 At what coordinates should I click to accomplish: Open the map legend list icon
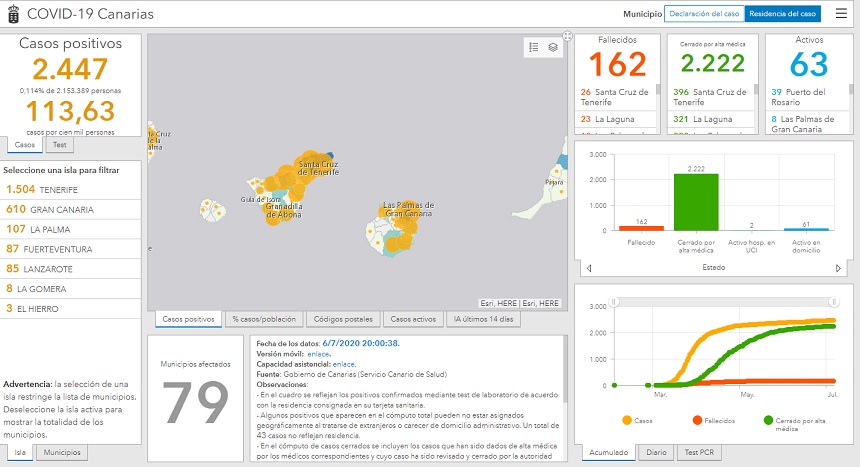[x=534, y=47]
